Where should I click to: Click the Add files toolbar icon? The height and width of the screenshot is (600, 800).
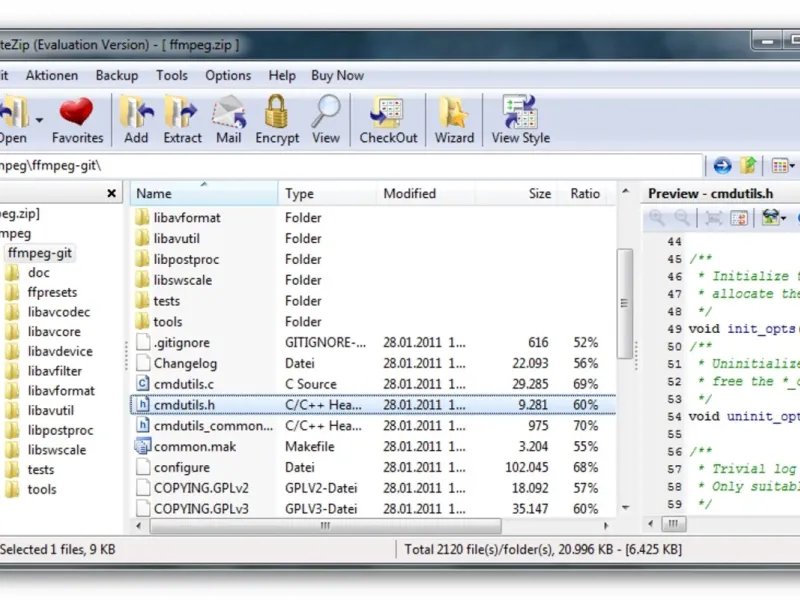click(x=136, y=111)
